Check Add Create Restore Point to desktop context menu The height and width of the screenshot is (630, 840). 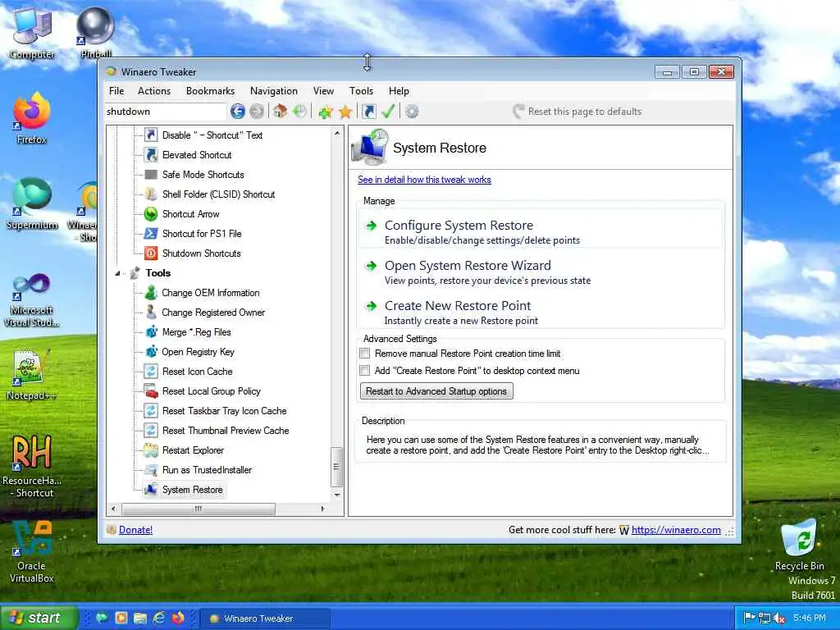pyautogui.click(x=365, y=371)
